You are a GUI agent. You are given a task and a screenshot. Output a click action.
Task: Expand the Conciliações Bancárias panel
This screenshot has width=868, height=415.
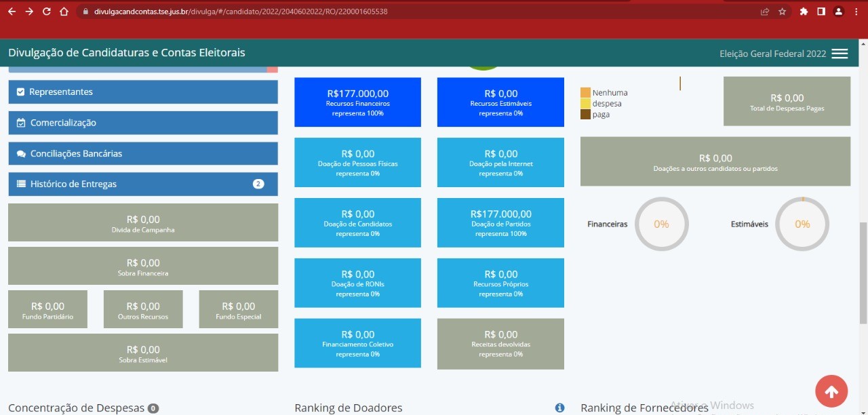(143, 154)
